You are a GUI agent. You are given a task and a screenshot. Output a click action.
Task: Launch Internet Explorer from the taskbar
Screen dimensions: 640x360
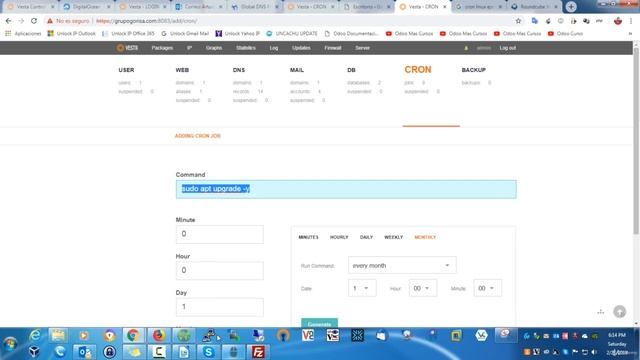[35, 336]
